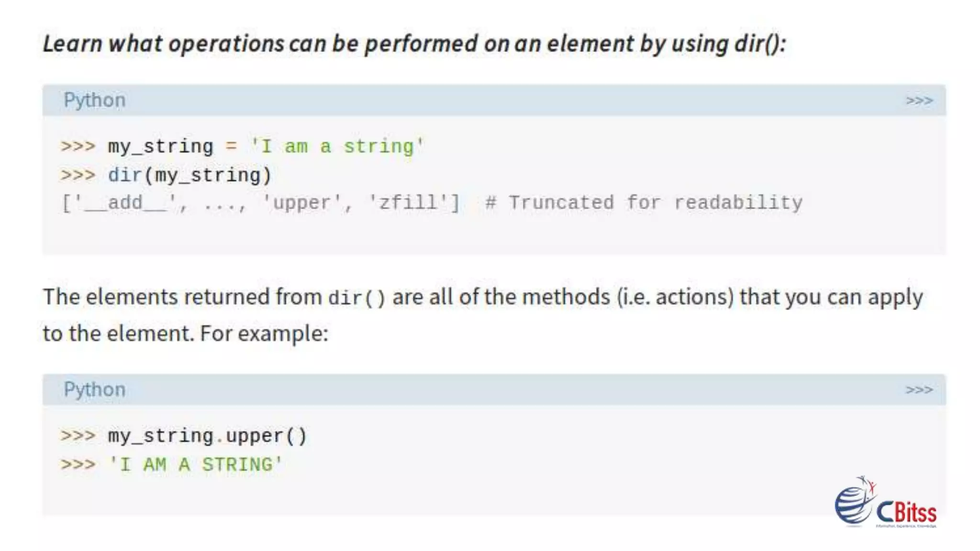The image size is (980, 551).
Task: Click the '# Truncated for readability' comment
Action: pyautogui.click(x=644, y=203)
